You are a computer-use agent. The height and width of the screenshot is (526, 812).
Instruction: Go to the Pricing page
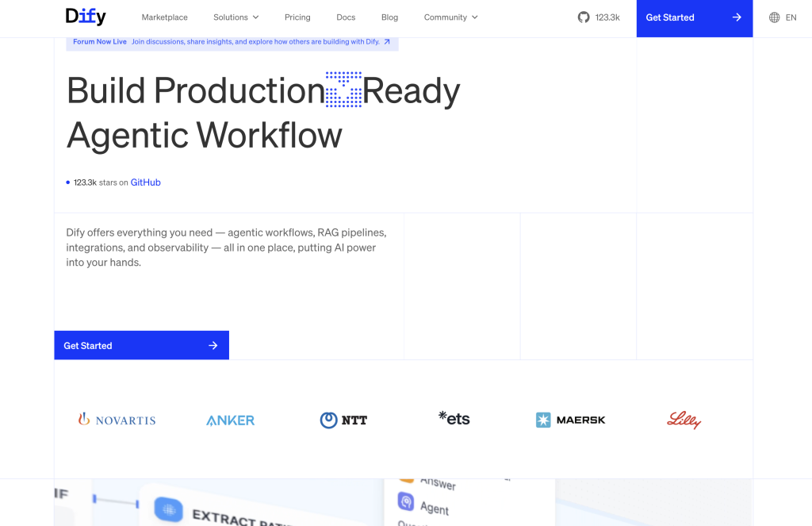297,17
